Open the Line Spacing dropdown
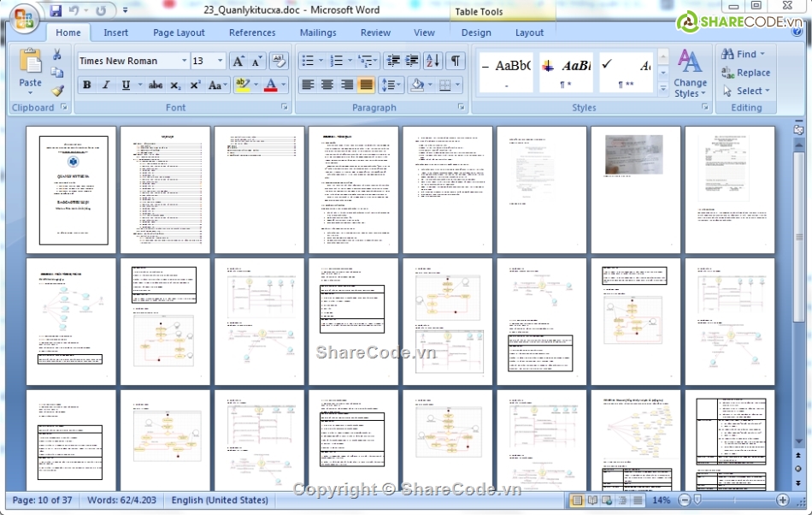Image resolution: width=812 pixels, height=515 pixels. click(391, 85)
